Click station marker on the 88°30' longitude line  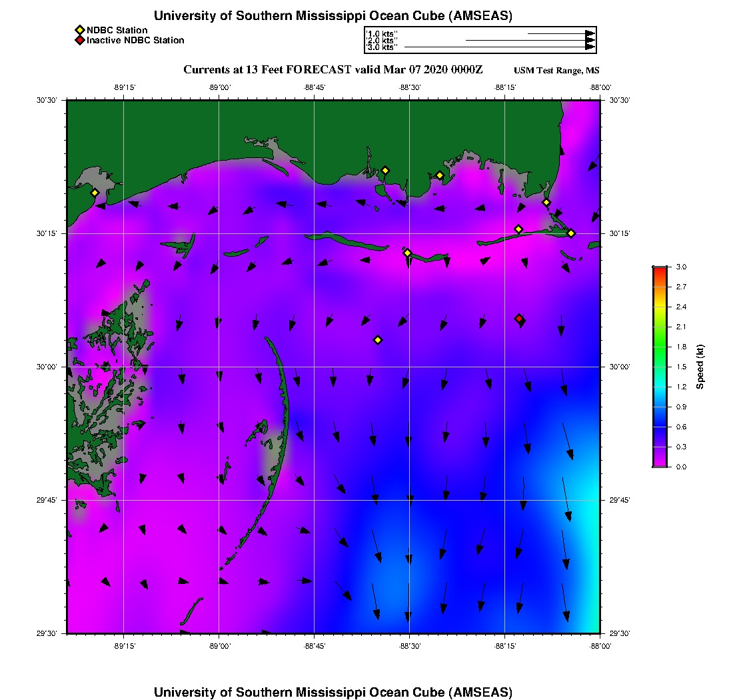tap(408, 253)
